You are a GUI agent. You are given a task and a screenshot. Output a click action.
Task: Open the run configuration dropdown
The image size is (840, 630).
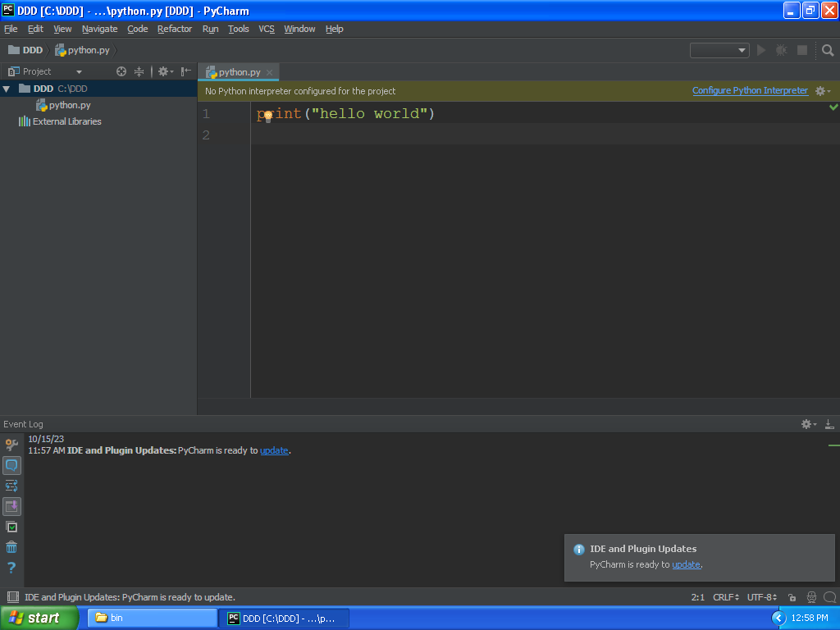pos(719,50)
